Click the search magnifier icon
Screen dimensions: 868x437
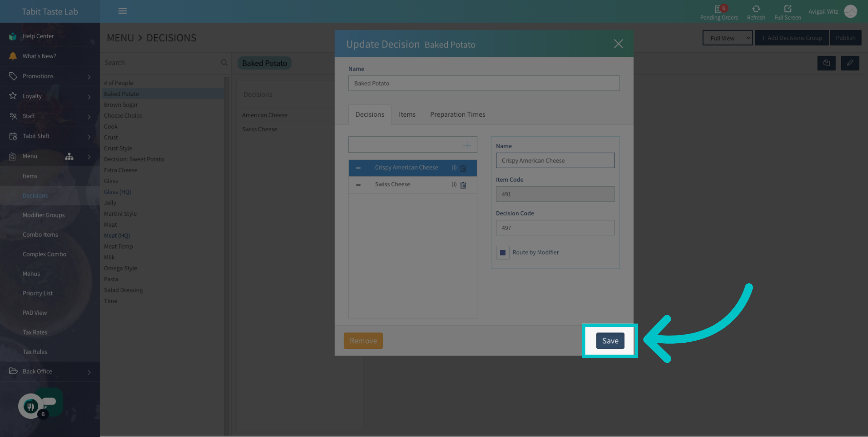(x=224, y=63)
